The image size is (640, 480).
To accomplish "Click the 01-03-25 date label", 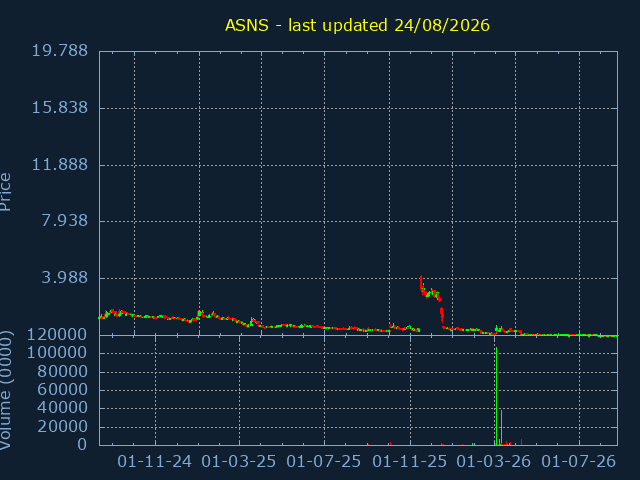I will point(239,462).
